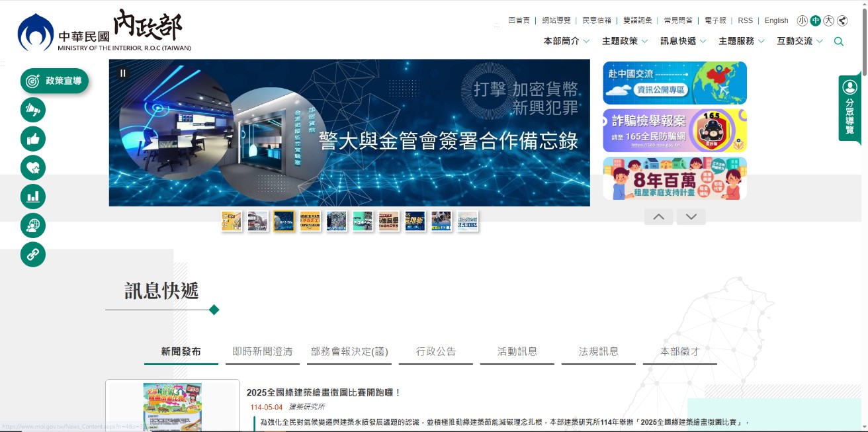Open the 民意信箱 link

pos(597,21)
